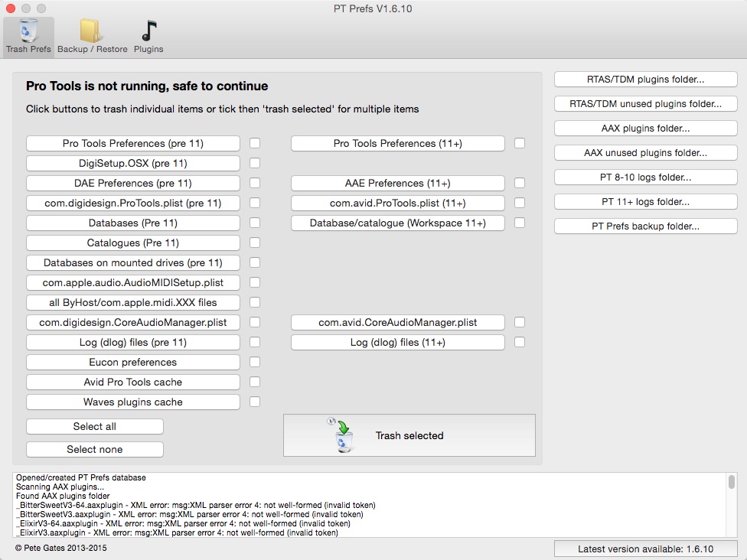Tick the Databases (Pre 11) checkbox
747x560 pixels.
(x=255, y=223)
